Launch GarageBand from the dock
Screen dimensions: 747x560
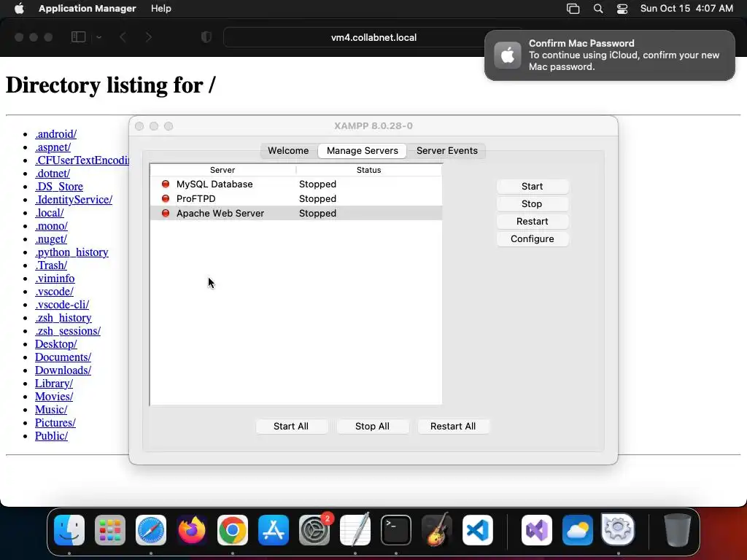(437, 530)
